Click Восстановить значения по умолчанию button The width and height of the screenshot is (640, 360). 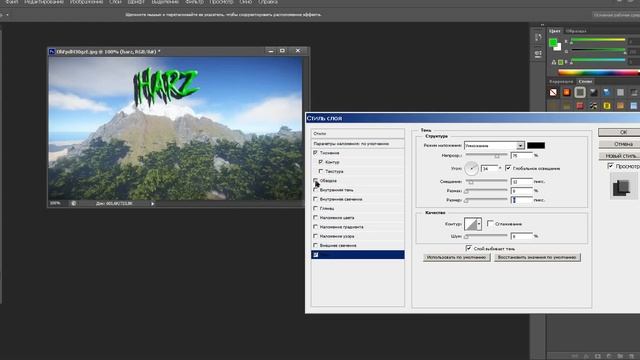[x=537, y=258]
